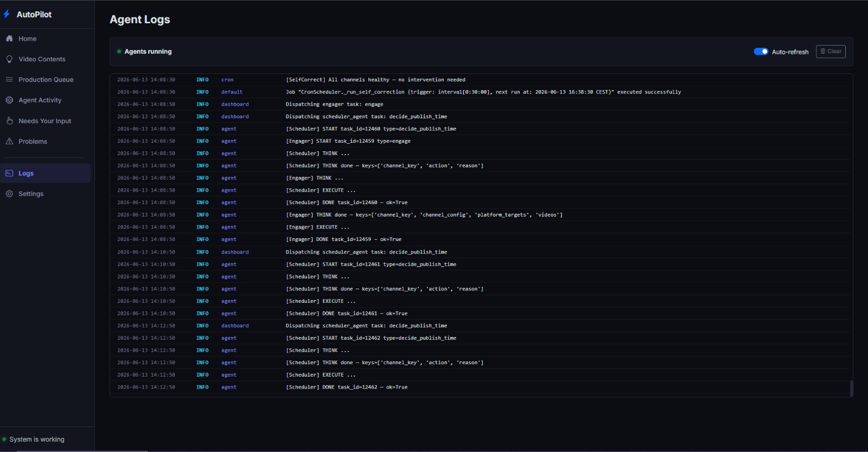Click the Agents running status text

tap(148, 52)
